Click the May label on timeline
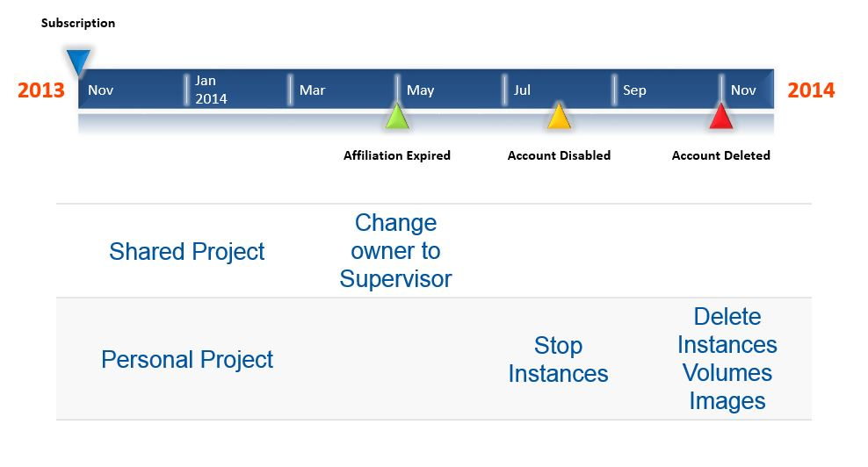Screen dimensions: 868x467 [x=420, y=90]
